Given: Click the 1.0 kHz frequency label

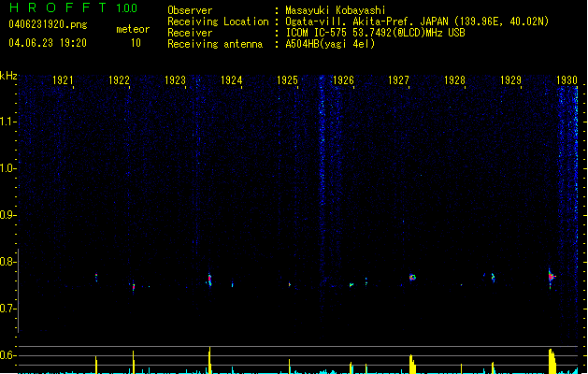Looking at the screenshot, I should coord(7,168).
